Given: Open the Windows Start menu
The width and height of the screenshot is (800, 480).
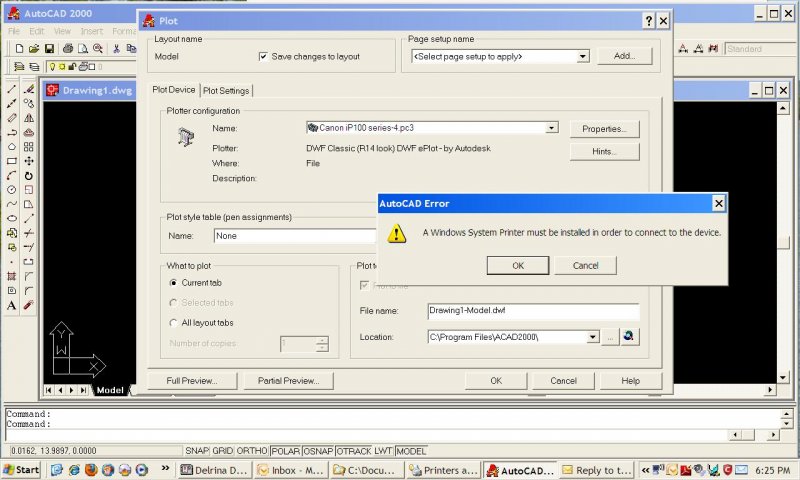Looking at the screenshot, I should 21,470.
